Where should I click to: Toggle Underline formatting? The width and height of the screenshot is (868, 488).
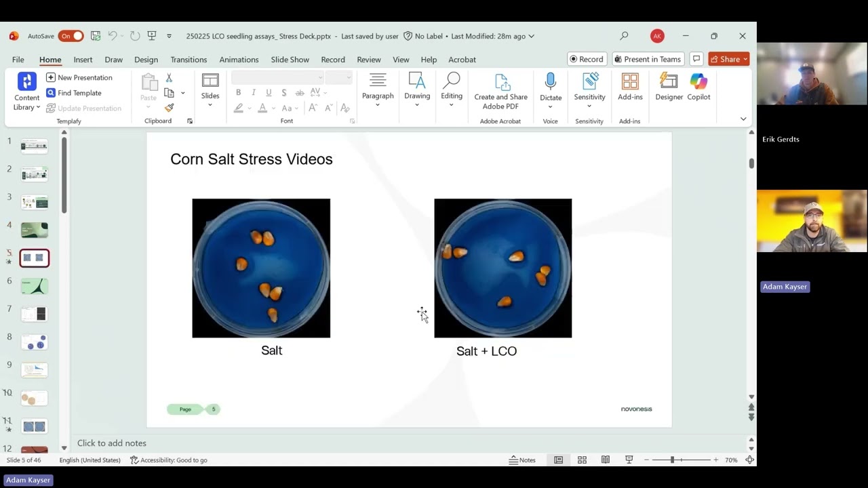pos(269,93)
